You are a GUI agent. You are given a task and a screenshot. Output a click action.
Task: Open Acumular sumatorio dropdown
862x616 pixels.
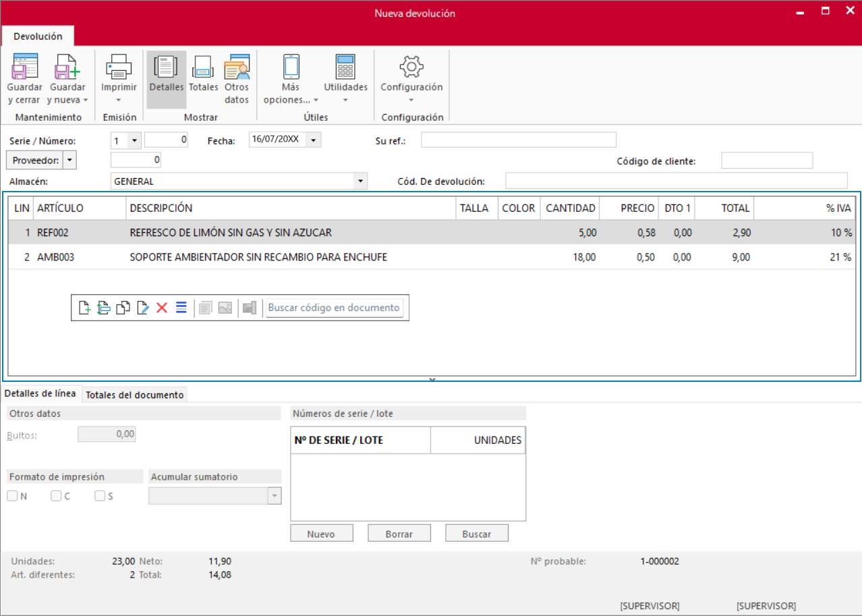point(274,496)
